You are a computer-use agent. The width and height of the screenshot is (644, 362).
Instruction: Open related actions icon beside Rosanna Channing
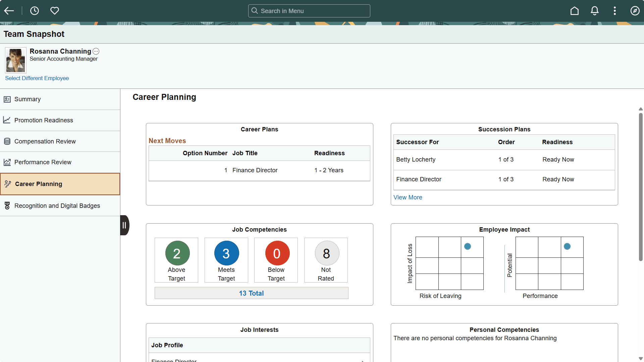[96, 51]
